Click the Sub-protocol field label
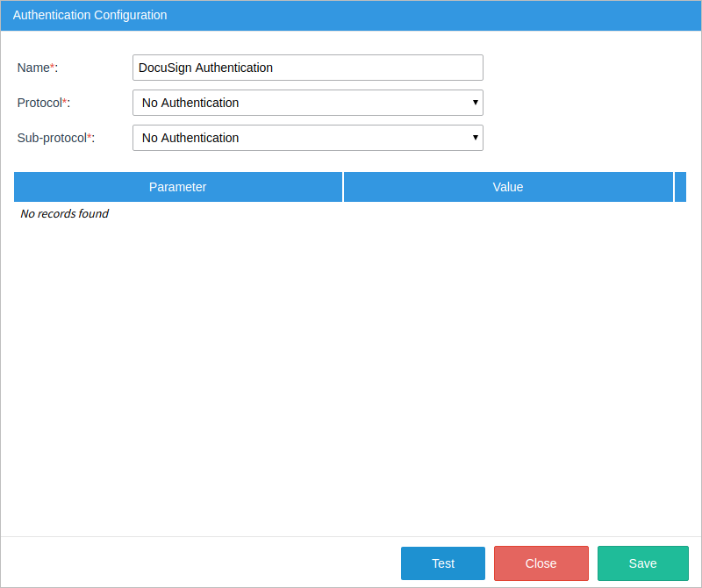702x588 pixels. pos(51,138)
